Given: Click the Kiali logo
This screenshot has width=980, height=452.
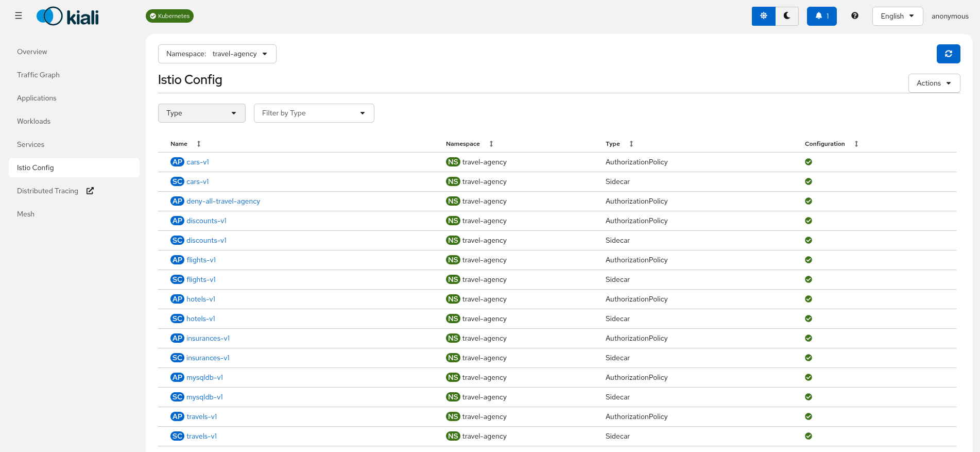Looking at the screenshot, I should tap(67, 16).
